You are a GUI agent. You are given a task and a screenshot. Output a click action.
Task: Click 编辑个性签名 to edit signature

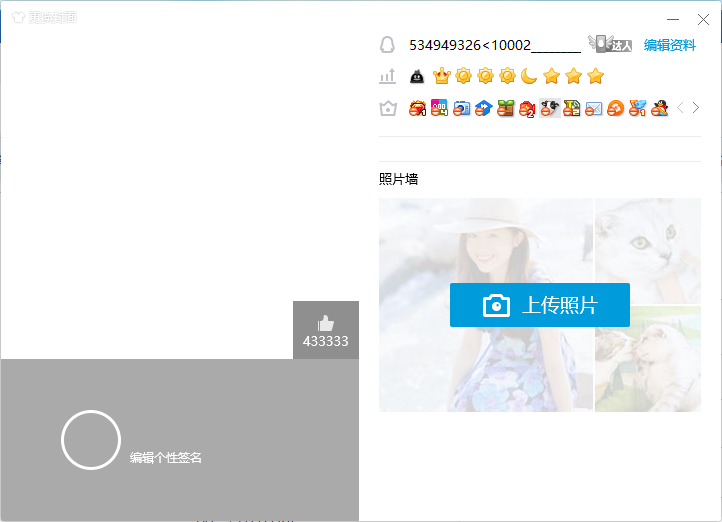point(166,458)
